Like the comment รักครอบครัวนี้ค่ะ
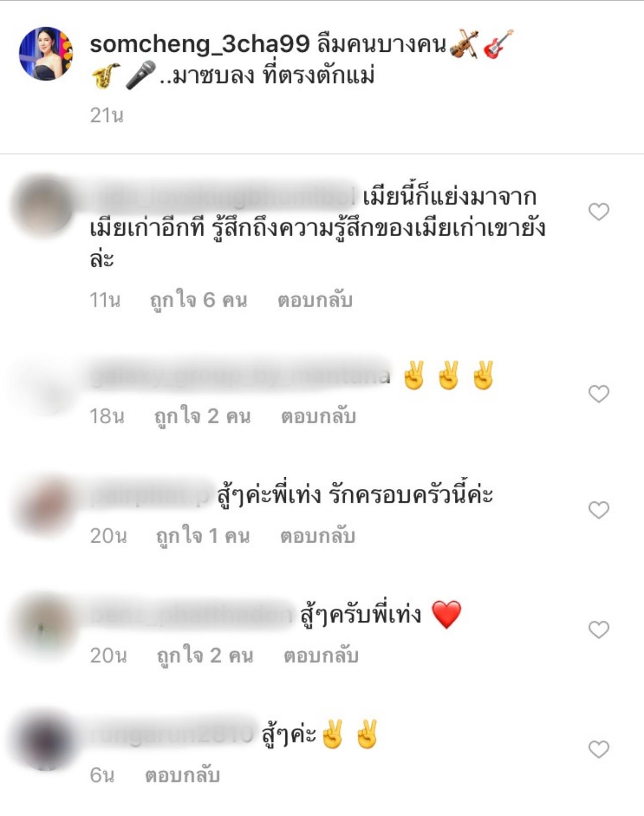 pos(599,510)
